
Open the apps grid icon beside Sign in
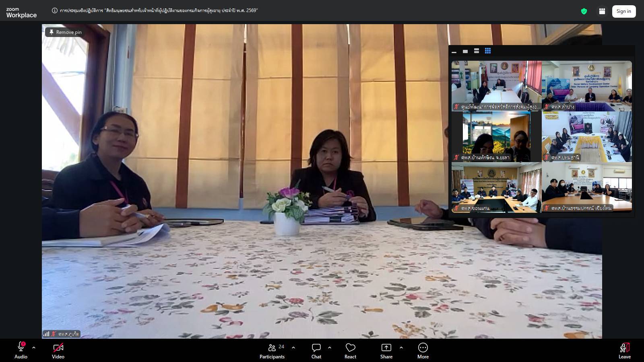pos(602,11)
